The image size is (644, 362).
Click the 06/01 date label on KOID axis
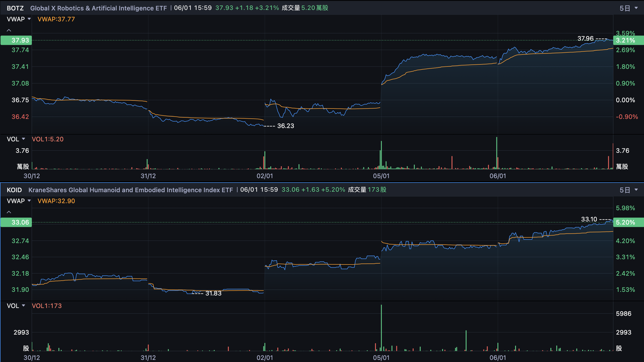tap(498, 357)
